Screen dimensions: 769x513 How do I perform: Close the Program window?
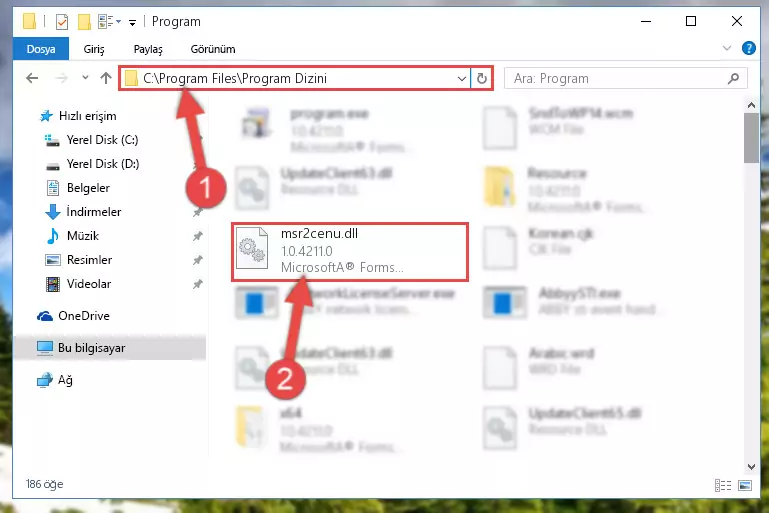(x=737, y=21)
